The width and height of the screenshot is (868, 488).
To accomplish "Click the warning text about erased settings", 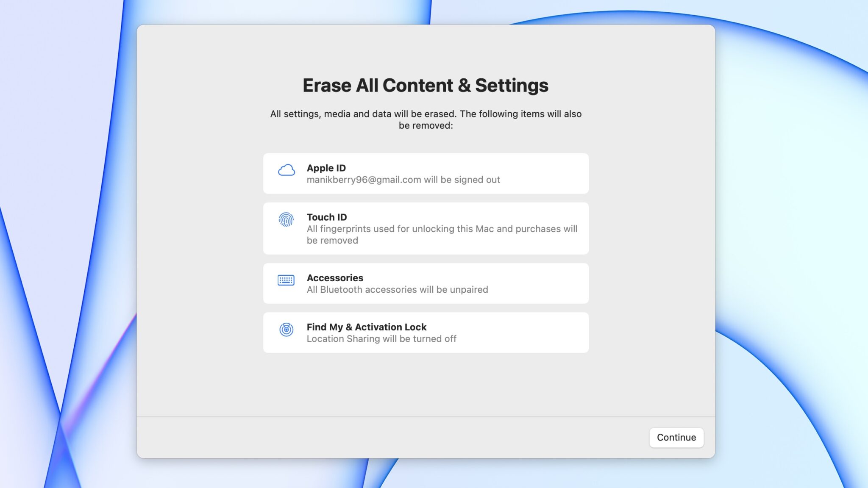I will coord(426,119).
